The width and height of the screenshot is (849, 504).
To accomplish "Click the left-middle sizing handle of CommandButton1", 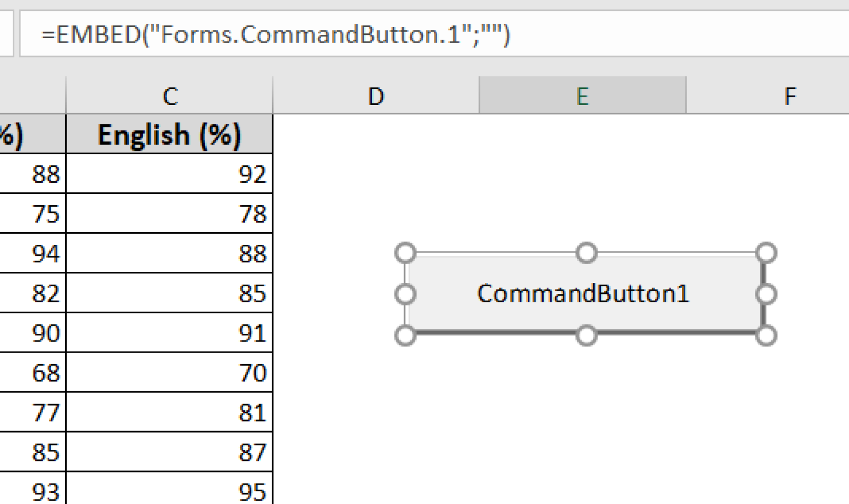I will (x=405, y=293).
